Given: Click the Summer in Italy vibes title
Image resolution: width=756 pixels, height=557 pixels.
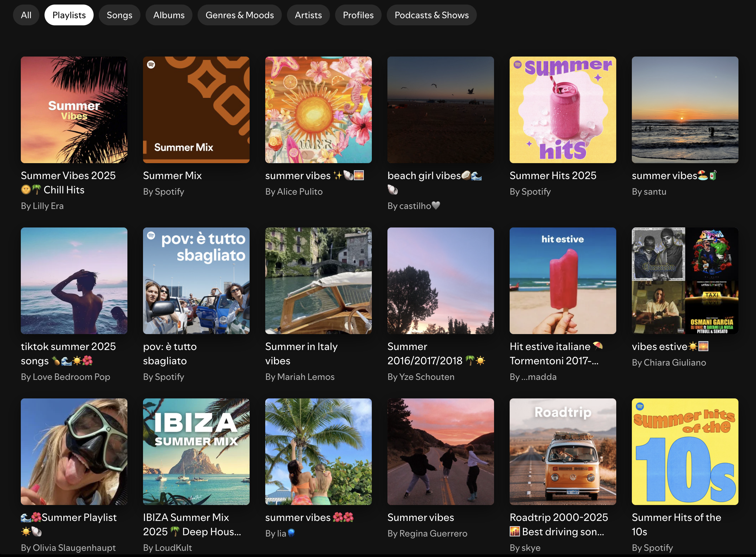Looking at the screenshot, I should coord(301,353).
